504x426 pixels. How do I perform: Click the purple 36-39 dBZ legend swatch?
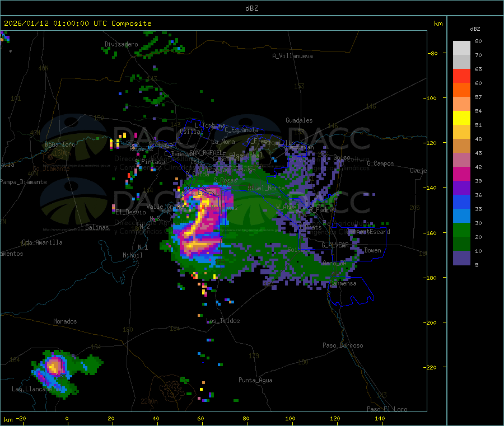tap(461, 188)
